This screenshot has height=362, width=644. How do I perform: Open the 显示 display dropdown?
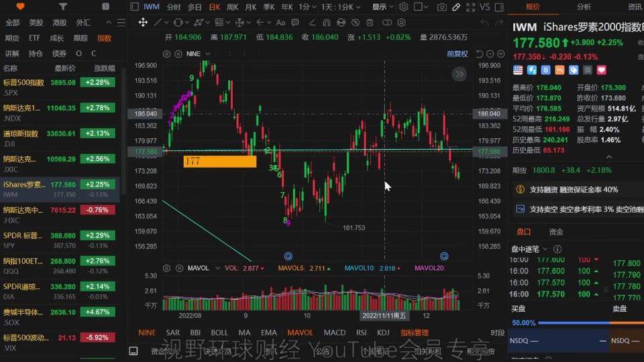[x=383, y=7]
